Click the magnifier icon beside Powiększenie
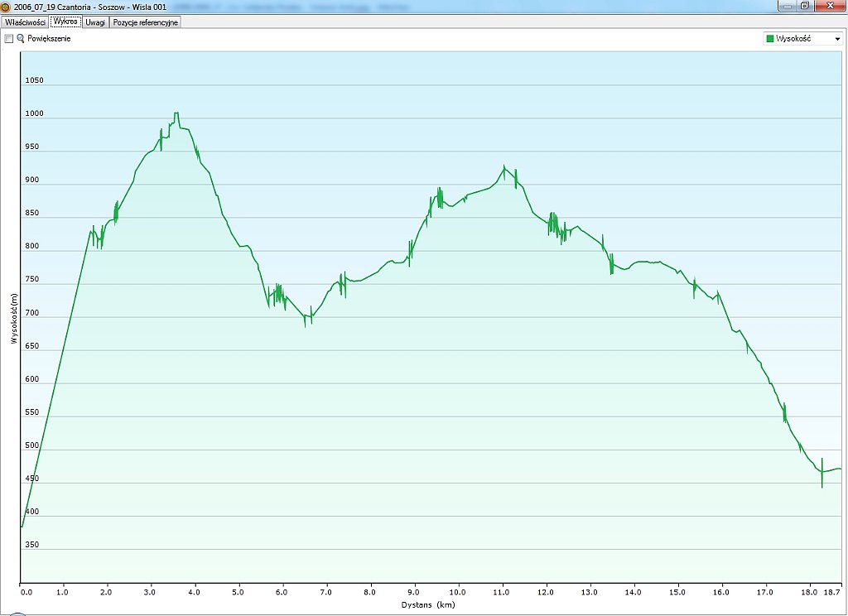The height and width of the screenshot is (616, 848). coord(21,38)
